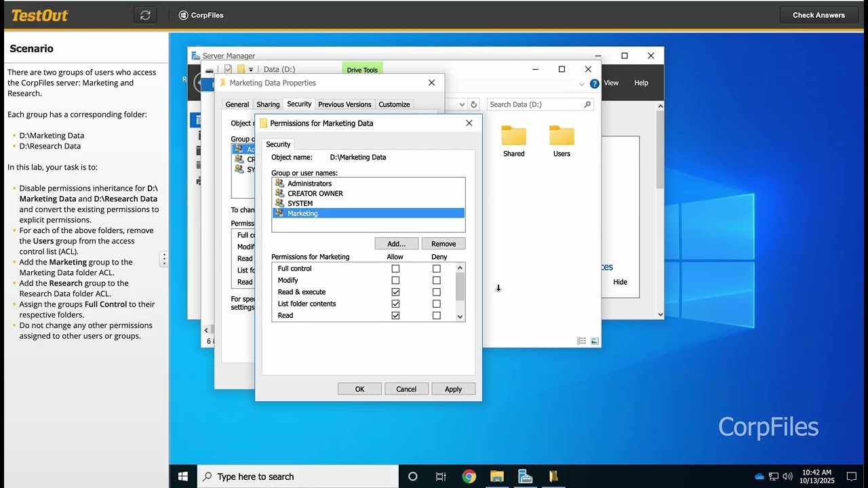Select Administrators in group list
This screenshot has width=868, height=488.
[x=369, y=184]
